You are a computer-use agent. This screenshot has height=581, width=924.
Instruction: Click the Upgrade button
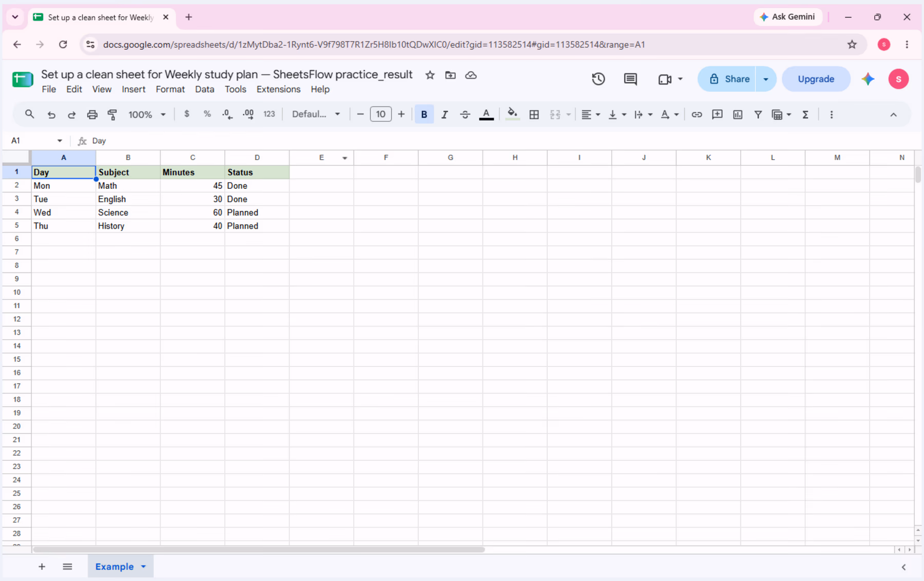(x=816, y=79)
